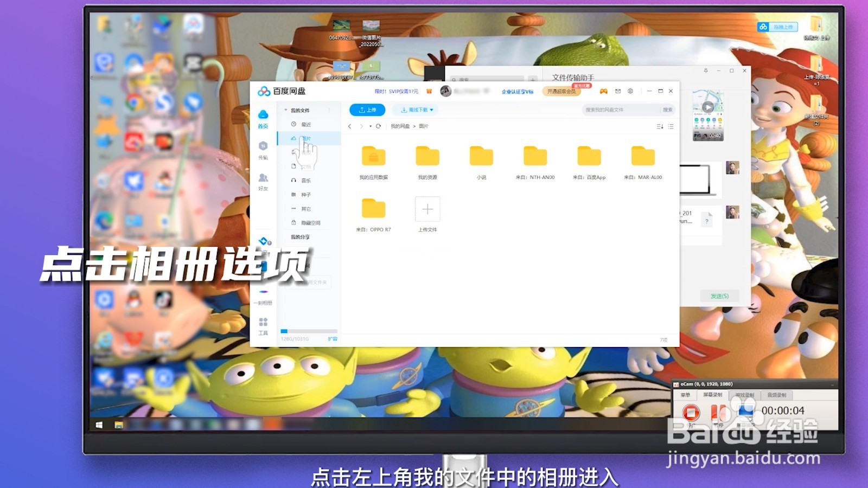Open the gift box icon
This screenshot has width=868, height=488.
tap(429, 91)
